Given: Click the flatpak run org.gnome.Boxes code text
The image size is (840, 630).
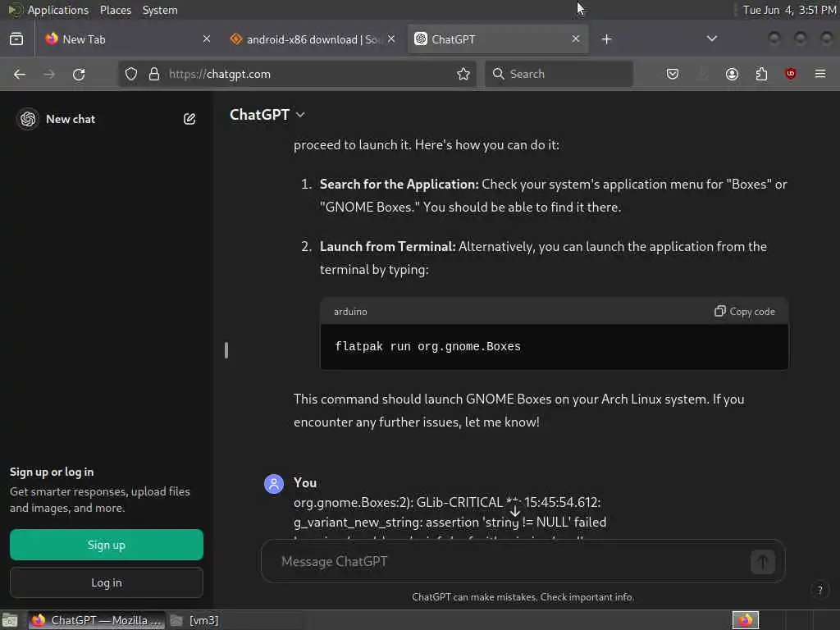Looking at the screenshot, I should click(x=427, y=347).
